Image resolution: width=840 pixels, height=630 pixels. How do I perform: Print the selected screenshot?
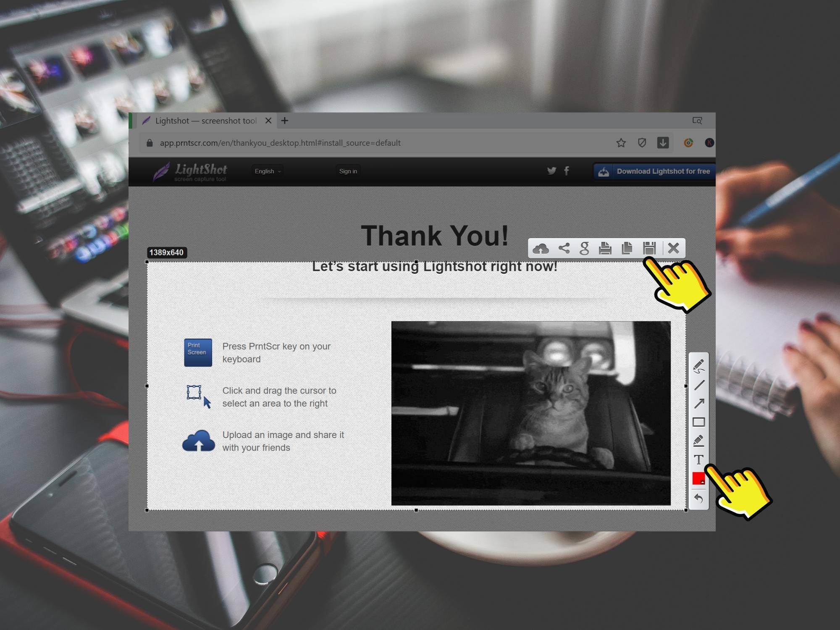pos(605,248)
